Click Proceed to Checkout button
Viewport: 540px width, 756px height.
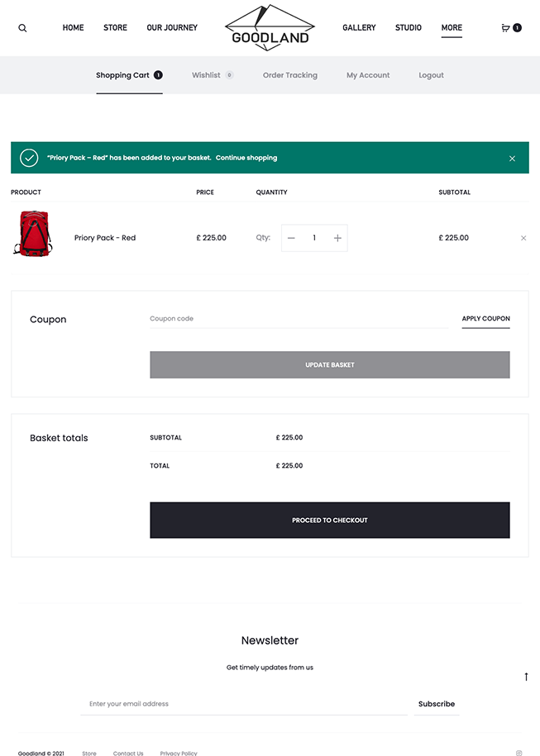pyautogui.click(x=329, y=521)
